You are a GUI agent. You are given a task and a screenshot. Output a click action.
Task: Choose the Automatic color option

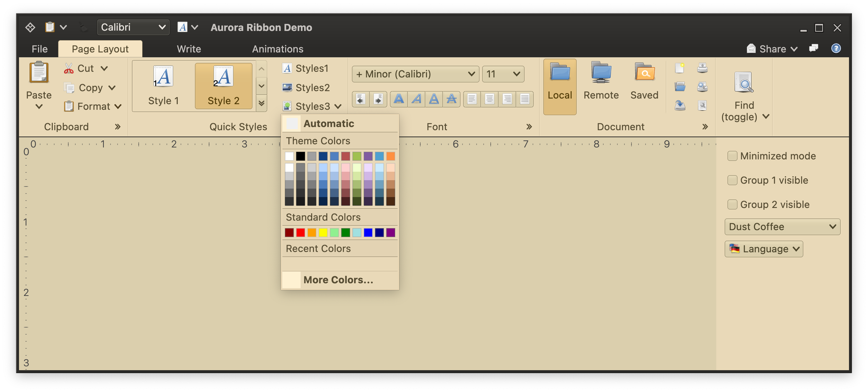[x=328, y=124]
